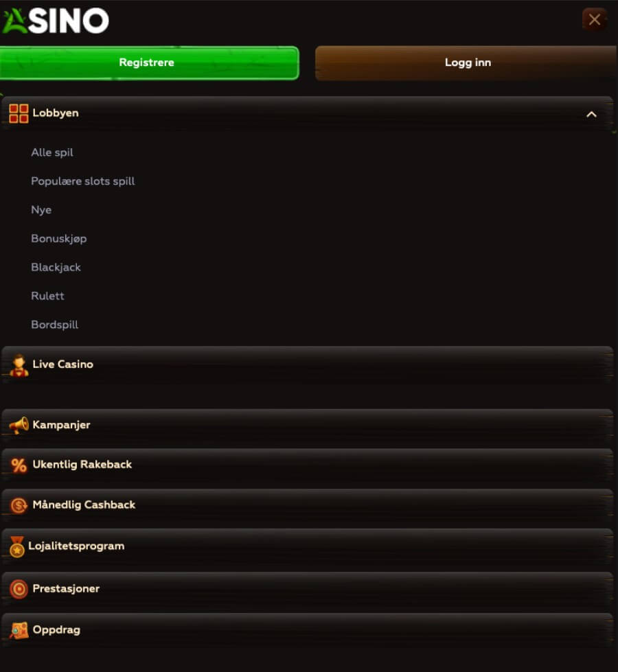Click the Oppdrag map icon
Screen dimensions: 618x672
coord(19,630)
